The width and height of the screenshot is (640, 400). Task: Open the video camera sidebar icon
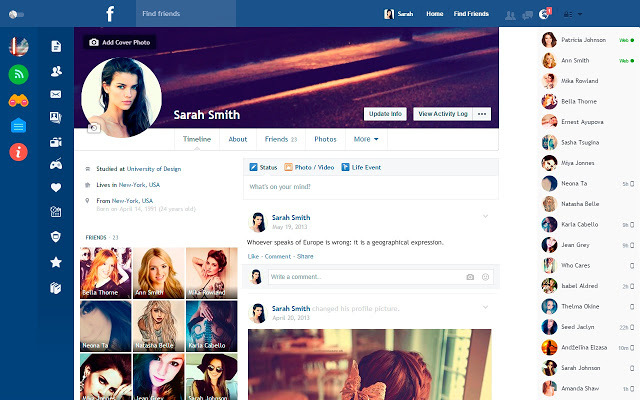pyautogui.click(x=56, y=142)
